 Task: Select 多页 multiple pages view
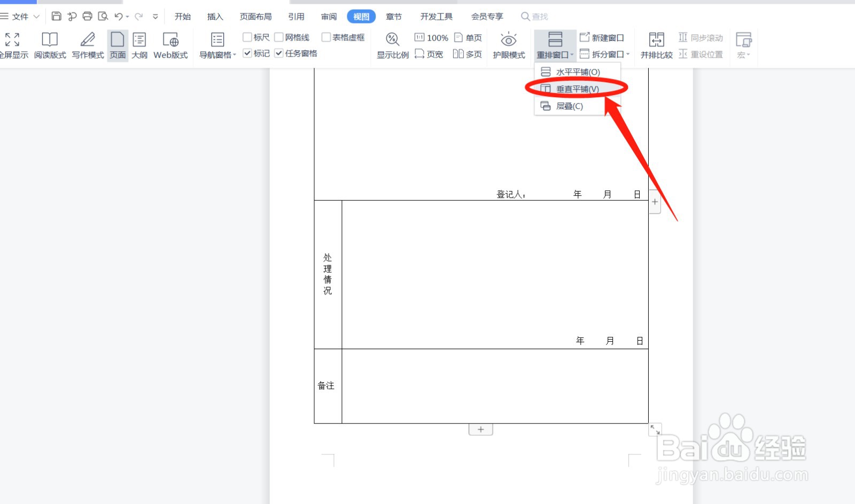click(x=468, y=54)
